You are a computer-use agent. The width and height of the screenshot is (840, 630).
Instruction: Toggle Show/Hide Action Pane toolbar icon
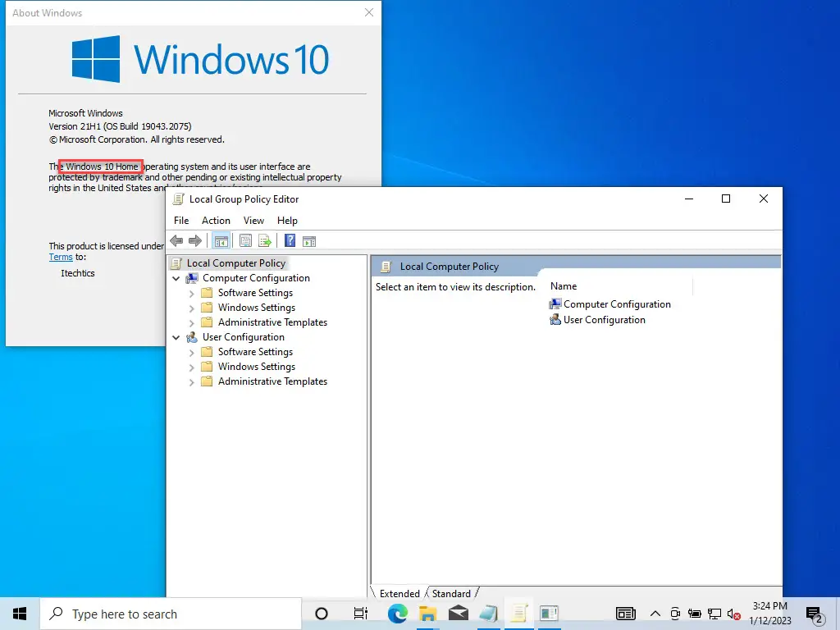pyautogui.click(x=309, y=241)
